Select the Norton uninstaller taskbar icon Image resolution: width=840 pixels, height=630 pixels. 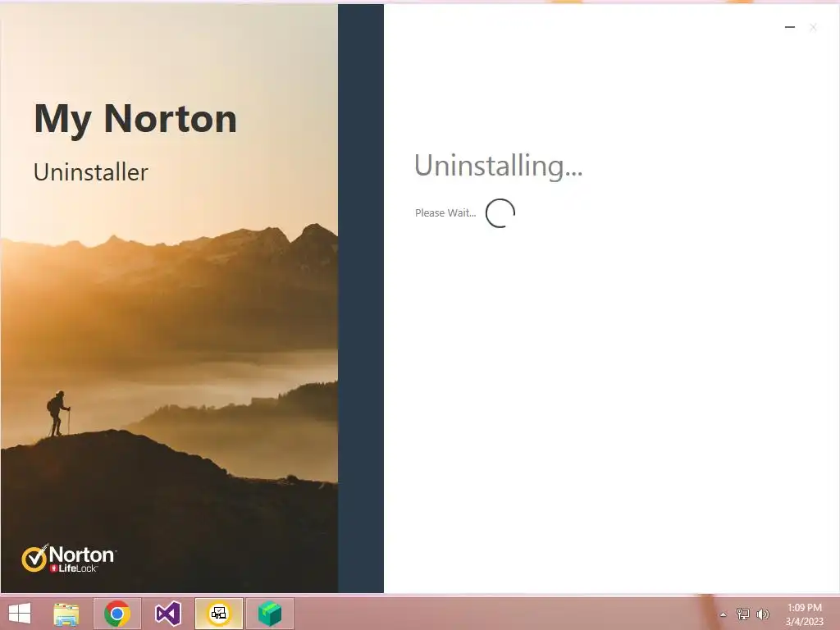point(219,614)
